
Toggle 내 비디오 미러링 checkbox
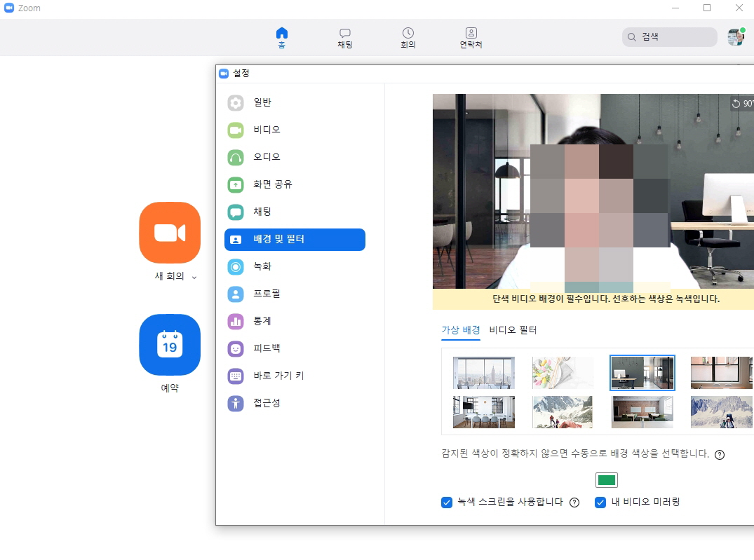[x=600, y=503]
